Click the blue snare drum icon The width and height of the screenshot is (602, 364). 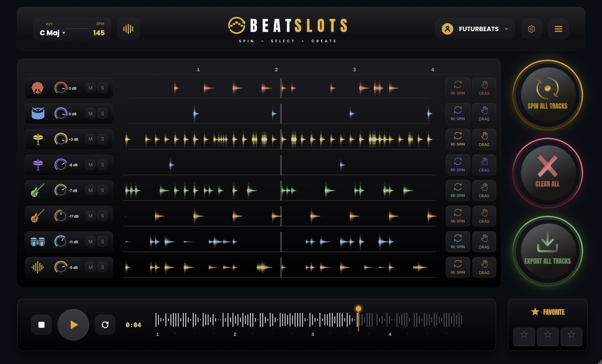(x=38, y=113)
